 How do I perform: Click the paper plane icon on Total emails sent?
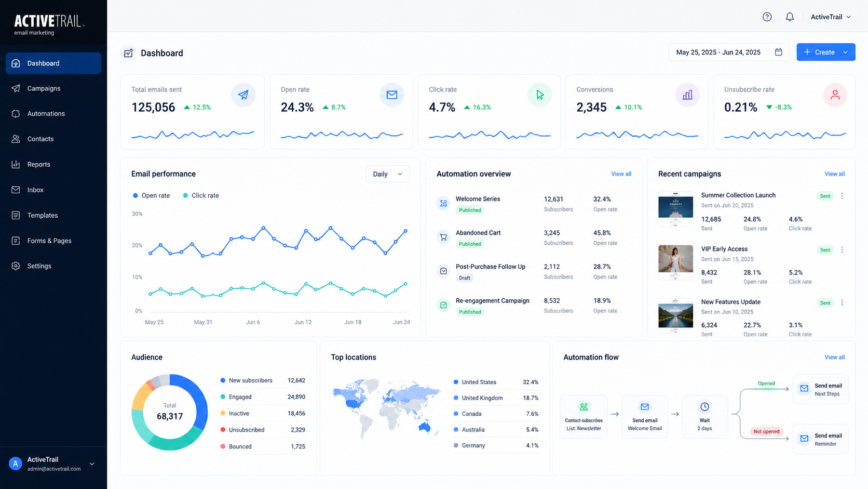tap(243, 95)
